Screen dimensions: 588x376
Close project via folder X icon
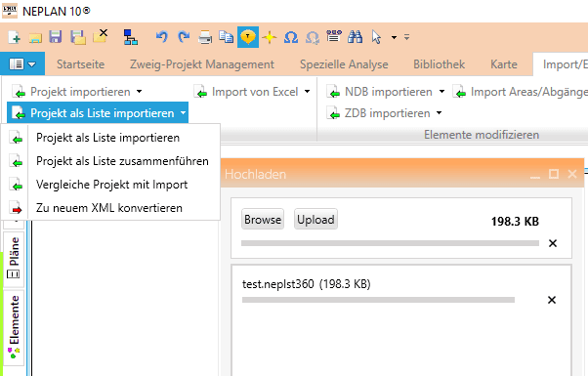[101, 36]
